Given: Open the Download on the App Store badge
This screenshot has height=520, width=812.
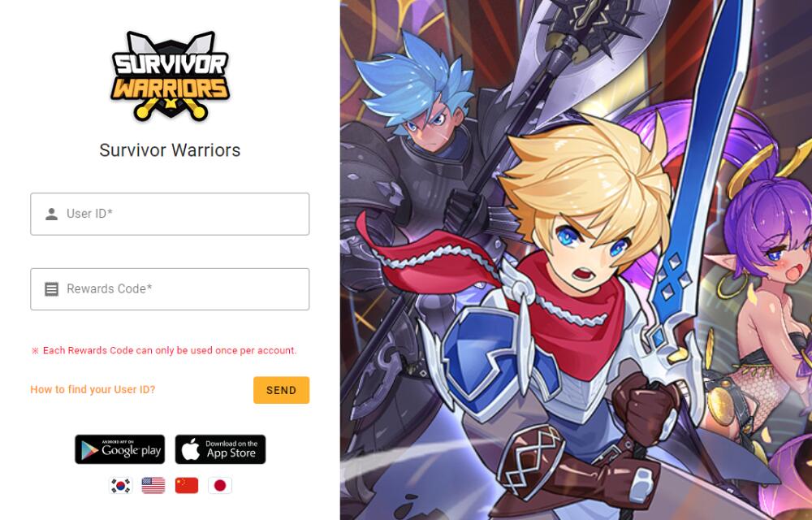Looking at the screenshot, I should pos(220,449).
